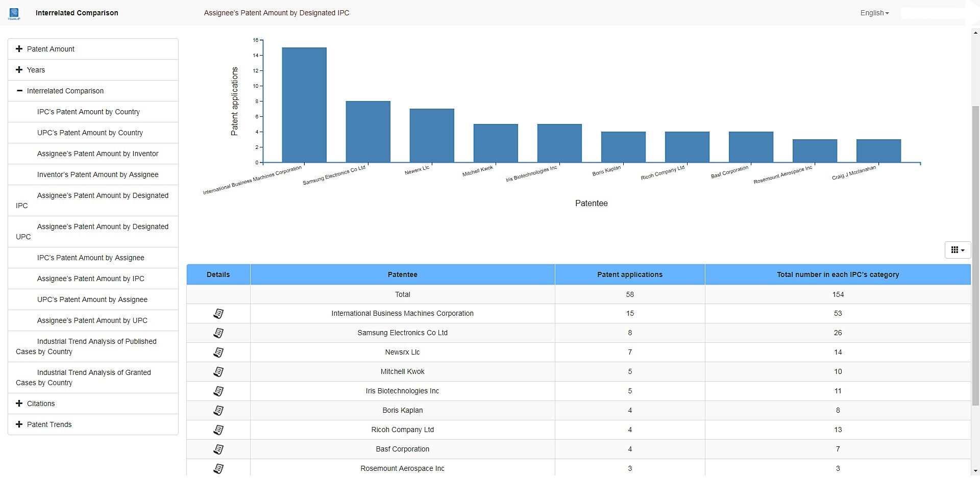
Task: Open the table columns grid dropdown
Action: point(958,250)
